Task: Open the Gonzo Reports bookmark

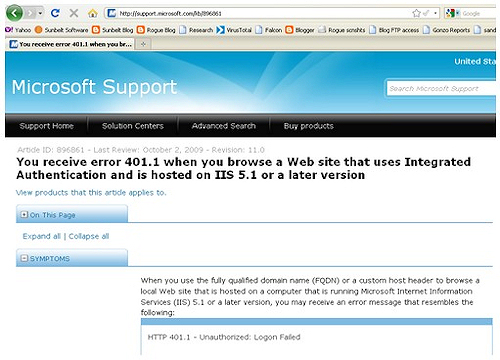Action: (447, 30)
